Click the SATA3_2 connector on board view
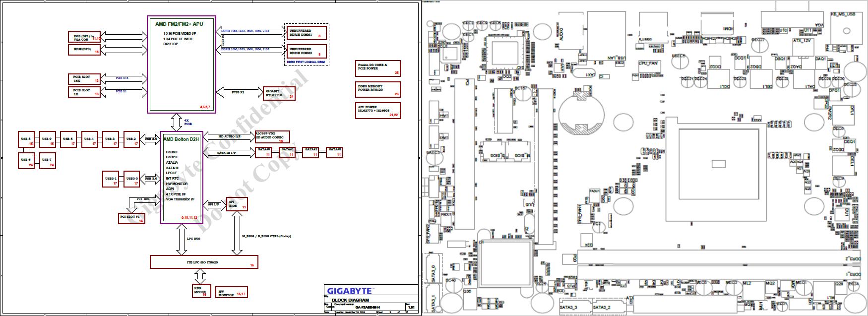The image size is (868, 316). [609, 307]
